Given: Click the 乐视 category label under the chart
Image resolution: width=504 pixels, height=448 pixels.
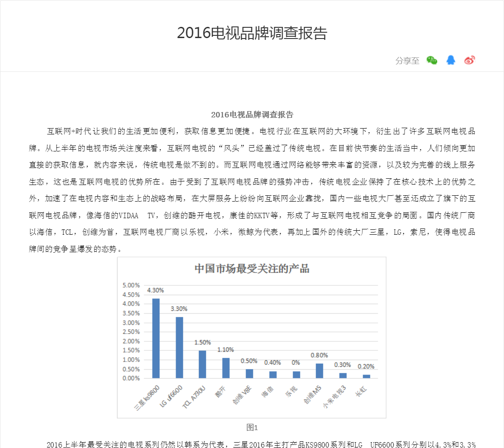Looking at the screenshot, I should click(x=291, y=391).
